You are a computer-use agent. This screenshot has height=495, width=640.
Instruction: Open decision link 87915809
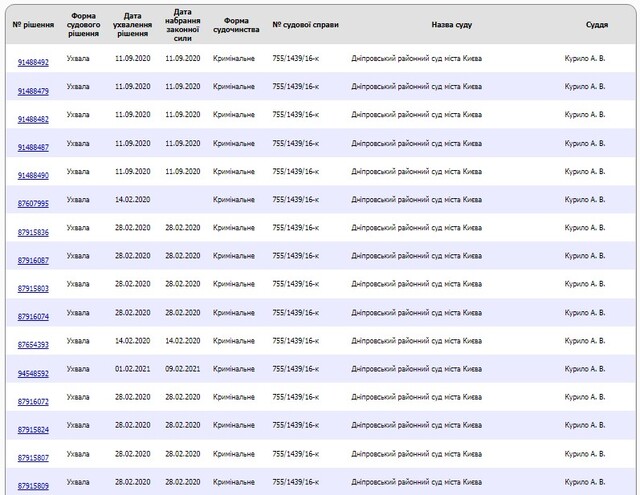tap(33, 486)
